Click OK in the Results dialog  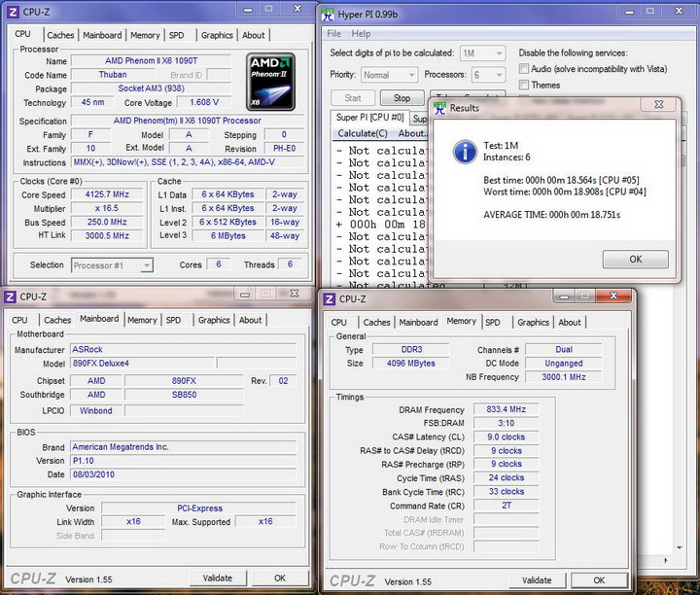pyautogui.click(x=635, y=260)
